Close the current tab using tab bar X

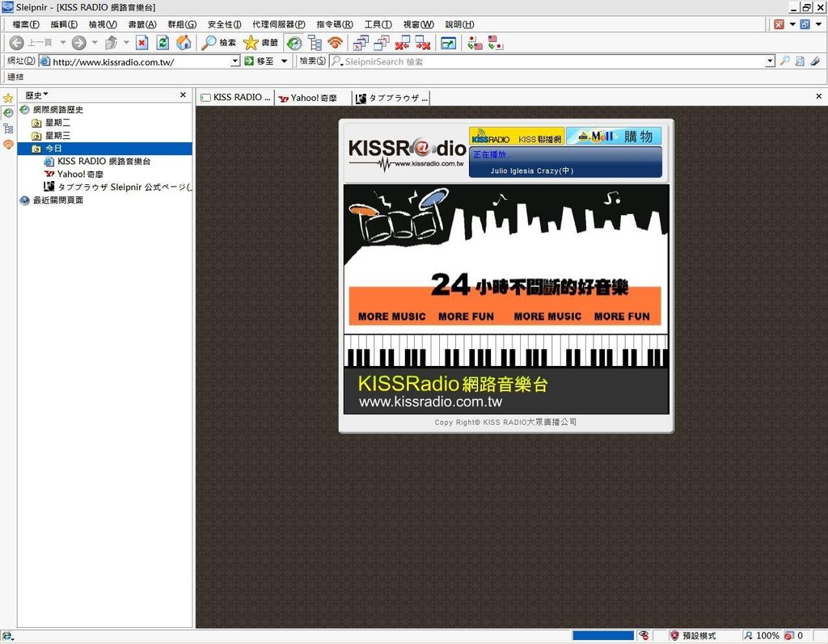click(x=818, y=96)
